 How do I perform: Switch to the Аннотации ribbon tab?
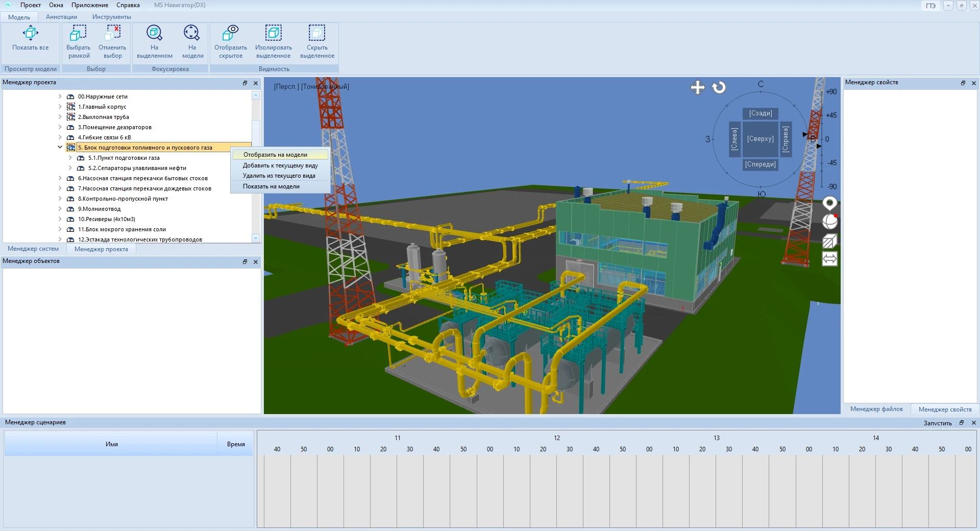[61, 17]
